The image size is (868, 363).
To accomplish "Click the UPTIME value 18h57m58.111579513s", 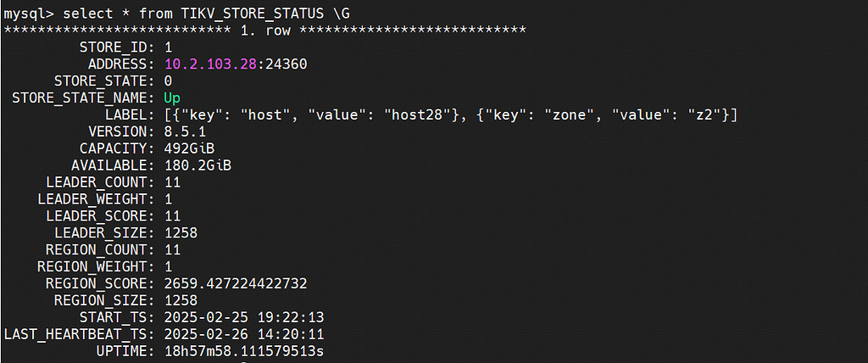I will click(x=243, y=351).
